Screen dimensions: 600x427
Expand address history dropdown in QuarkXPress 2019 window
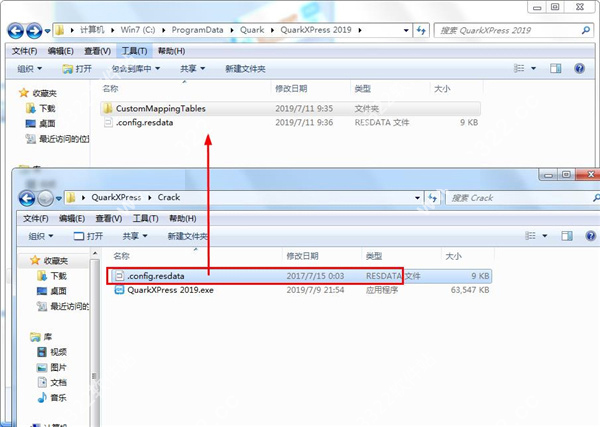406,30
